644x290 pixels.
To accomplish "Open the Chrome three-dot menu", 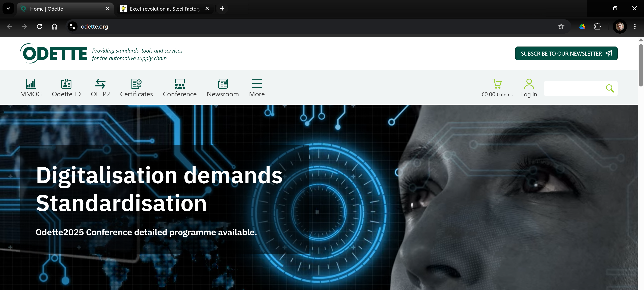I will [634, 27].
